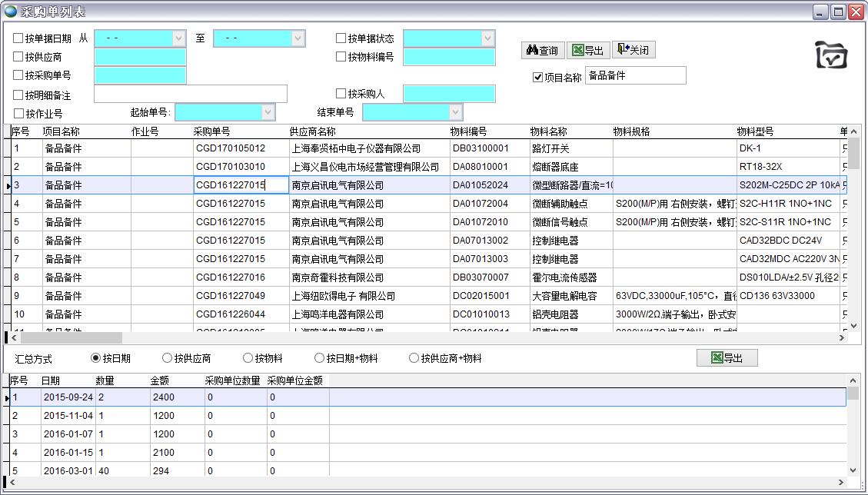Screen dimensions: 868x495
Task: Click the folder icon in the top-right corner
Action: (x=830, y=55)
